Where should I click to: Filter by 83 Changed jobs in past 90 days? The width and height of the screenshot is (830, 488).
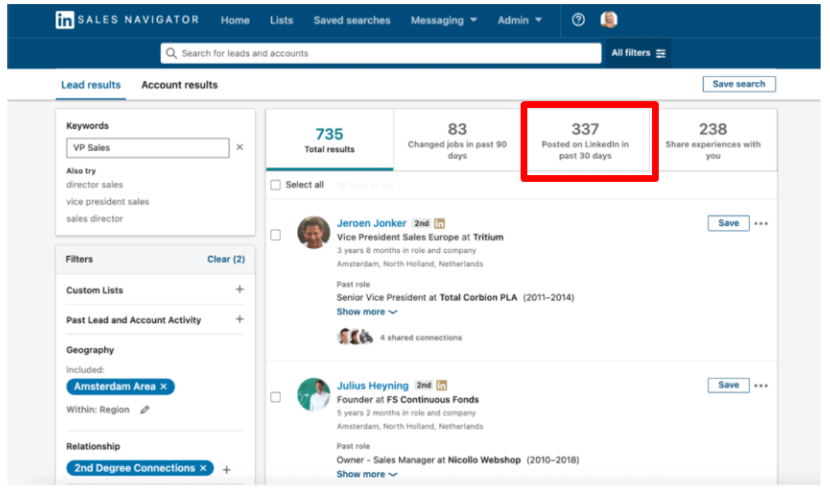click(x=457, y=140)
